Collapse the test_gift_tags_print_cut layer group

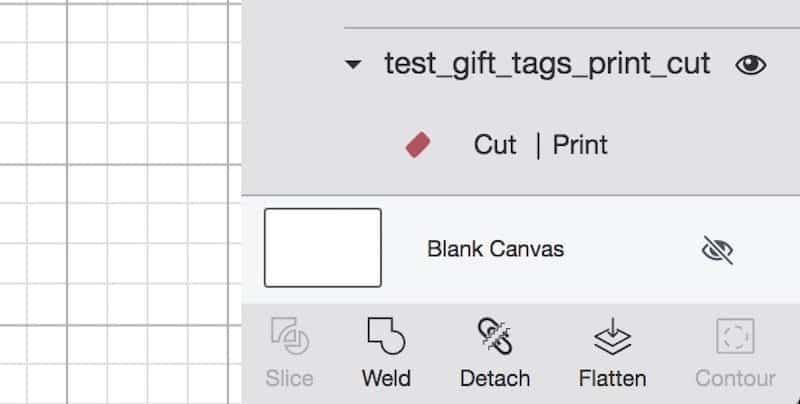pyautogui.click(x=353, y=65)
